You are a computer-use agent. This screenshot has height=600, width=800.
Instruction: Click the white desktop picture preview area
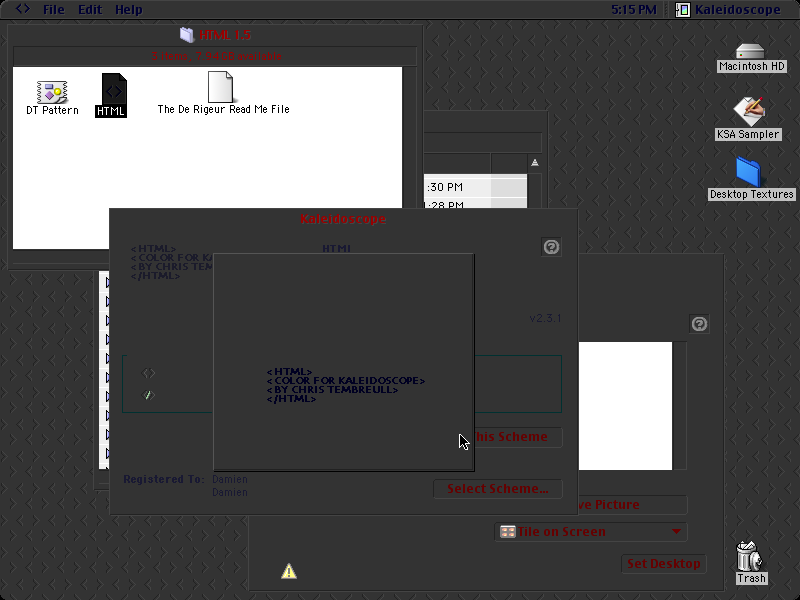(x=625, y=406)
